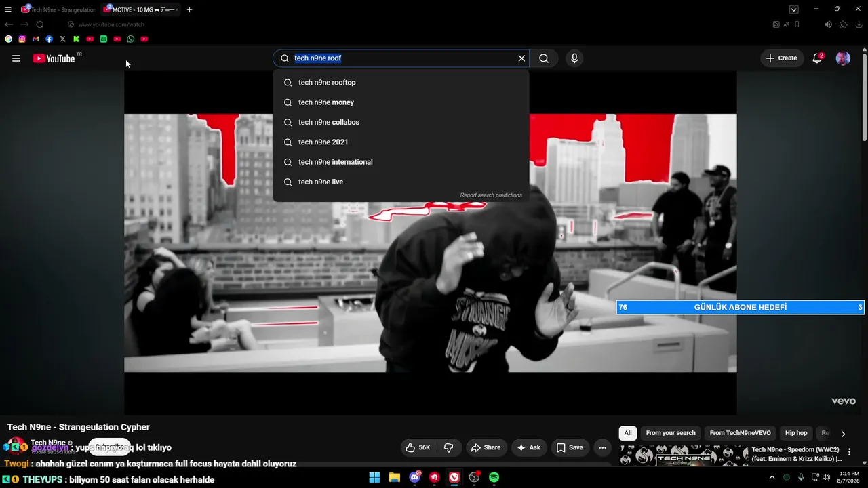Choose suggestion tech n9ne collabos
This screenshot has height=488, width=868.
tap(401, 122)
